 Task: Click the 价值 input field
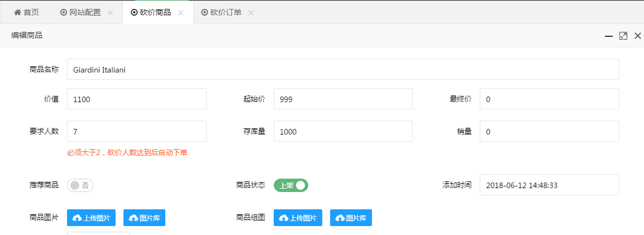[136, 99]
